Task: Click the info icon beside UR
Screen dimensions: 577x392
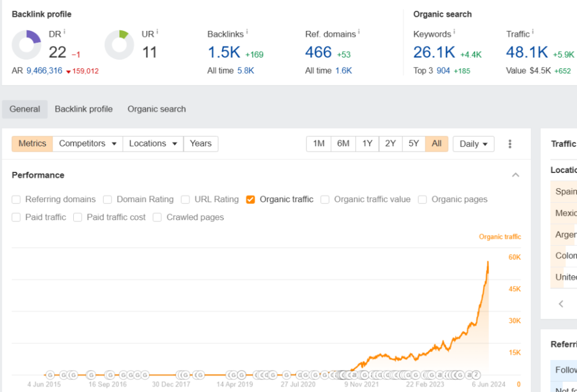Action: [x=157, y=32]
